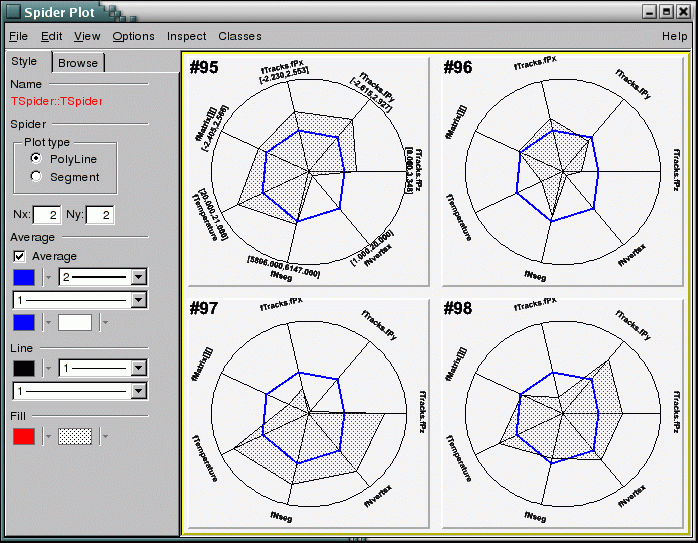Open the Classes menu
Viewport: 698px width, 543px height.
(x=239, y=36)
